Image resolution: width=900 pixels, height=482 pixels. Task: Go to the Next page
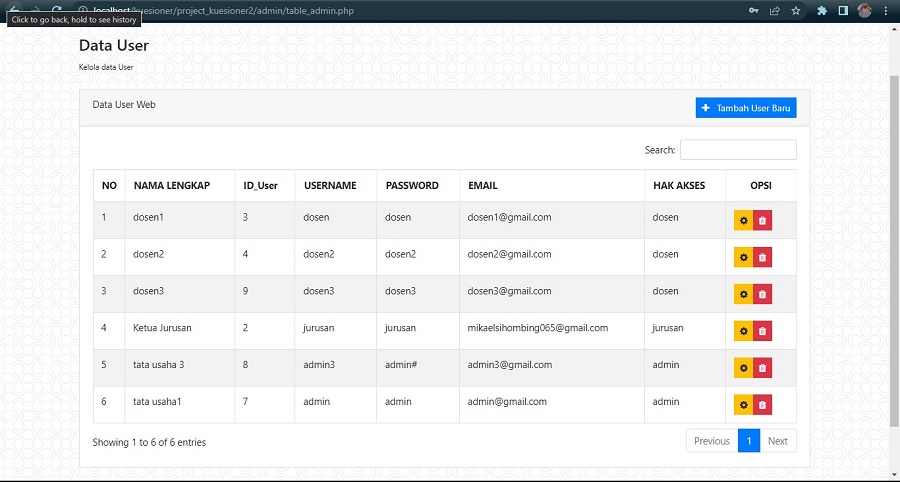[x=778, y=441]
